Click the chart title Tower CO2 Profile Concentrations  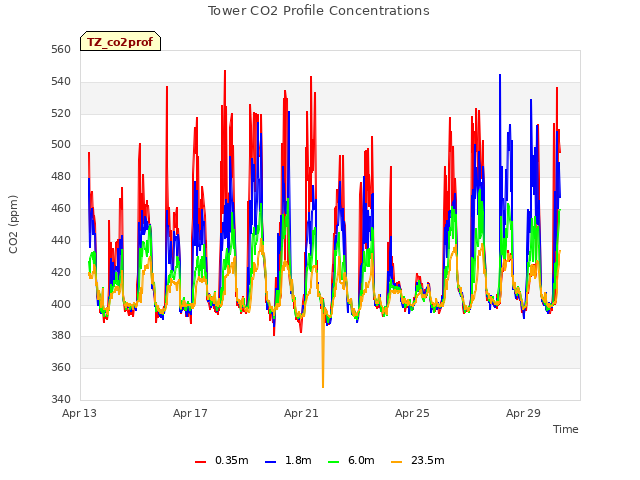[x=318, y=11]
